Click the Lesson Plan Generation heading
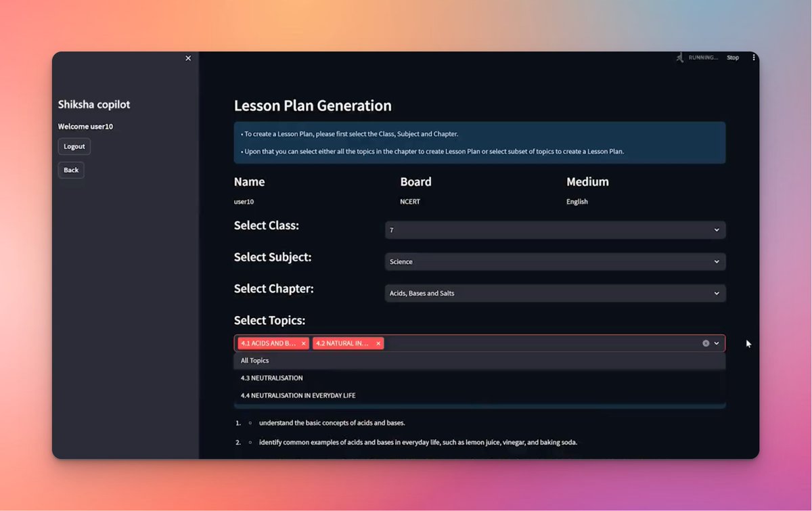Image resolution: width=812 pixels, height=511 pixels. (x=313, y=106)
